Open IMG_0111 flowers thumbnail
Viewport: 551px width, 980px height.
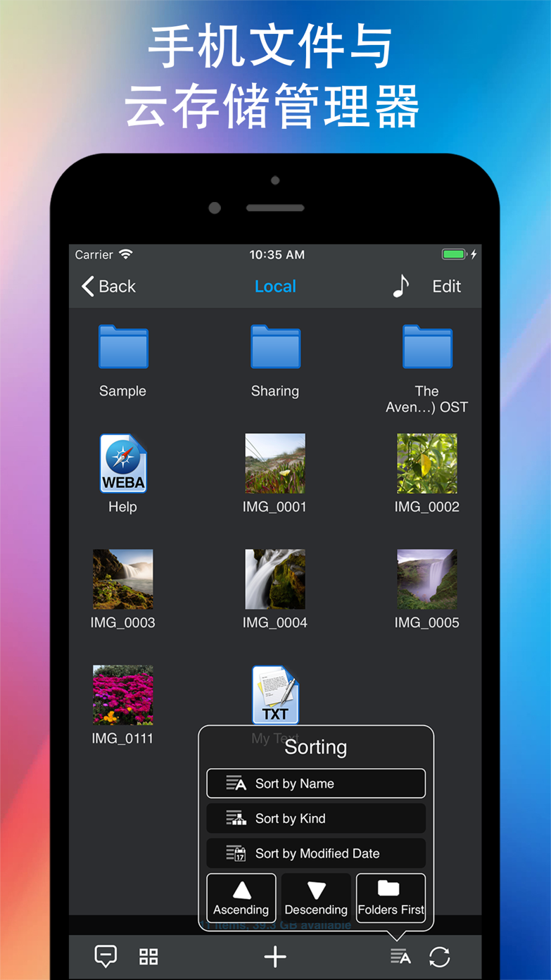click(122, 695)
